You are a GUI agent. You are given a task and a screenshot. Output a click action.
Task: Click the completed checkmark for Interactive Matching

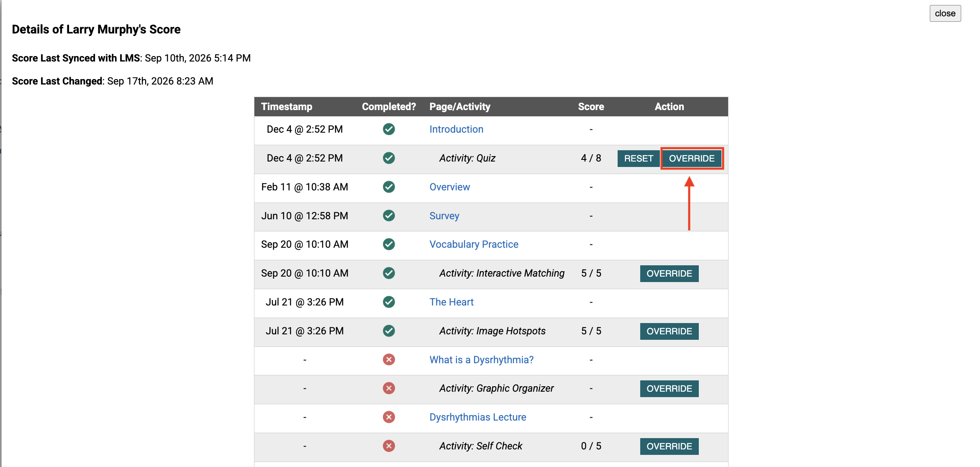pos(389,273)
